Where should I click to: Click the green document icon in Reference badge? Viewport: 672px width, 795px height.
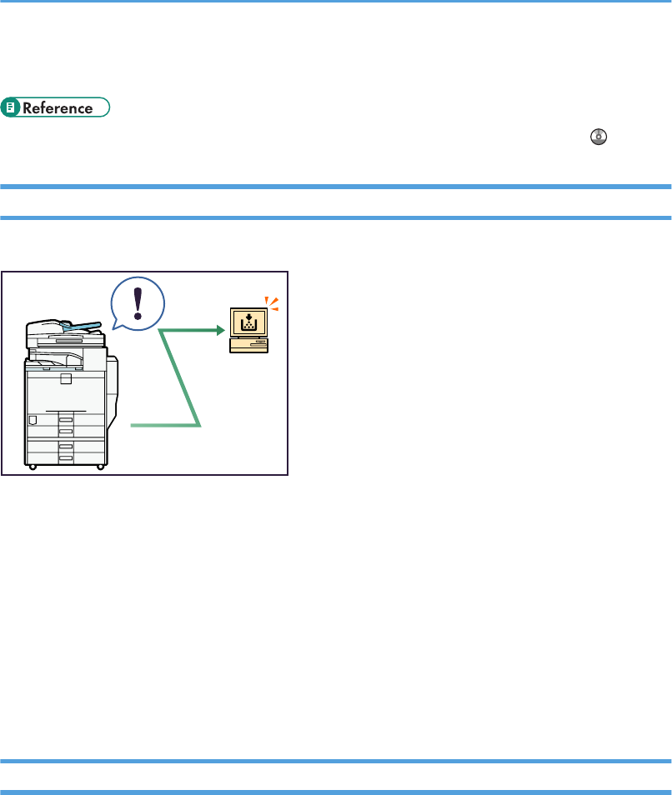click(x=10, y=107)
